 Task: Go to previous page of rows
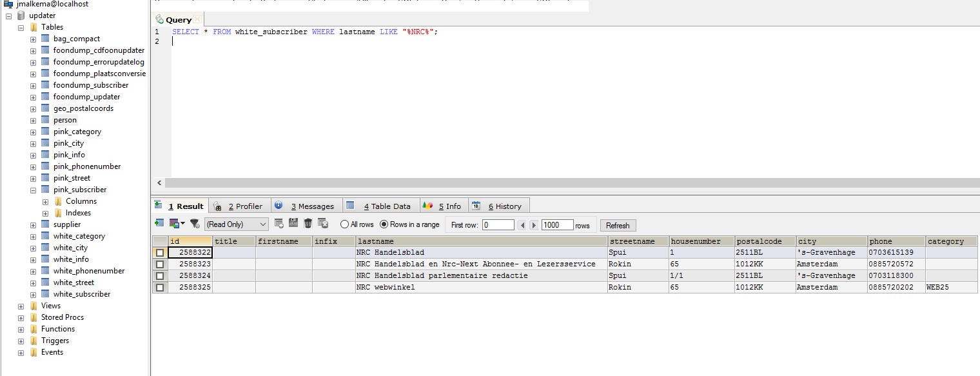tap(523, 225)
